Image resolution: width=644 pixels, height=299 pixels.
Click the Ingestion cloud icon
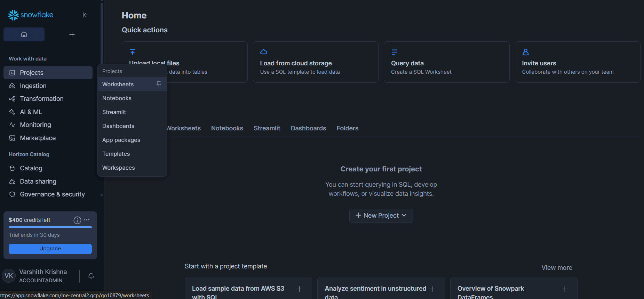[12, 86]
